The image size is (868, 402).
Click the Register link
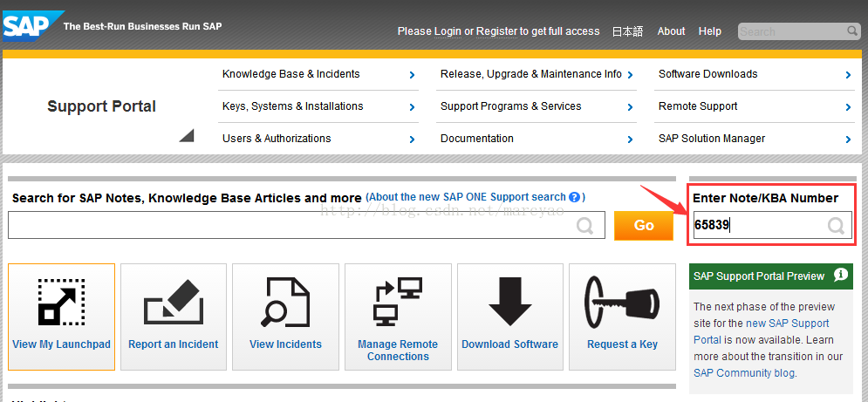click(x=496, y=31)
